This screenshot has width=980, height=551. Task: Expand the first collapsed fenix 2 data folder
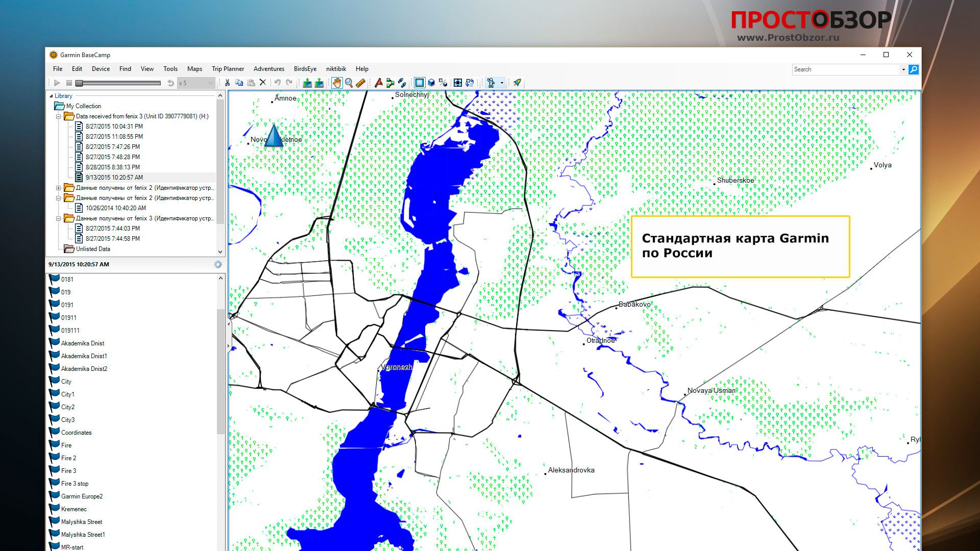[59, 188]
